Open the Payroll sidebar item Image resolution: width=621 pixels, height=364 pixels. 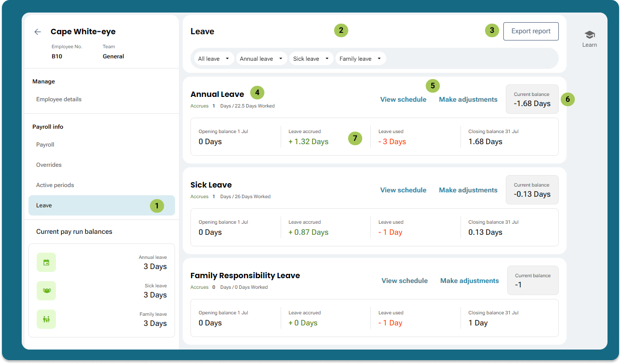pos(45,145)
